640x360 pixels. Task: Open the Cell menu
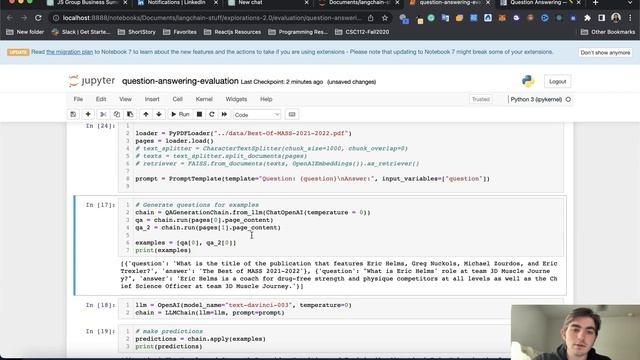(x=177, y=99)
